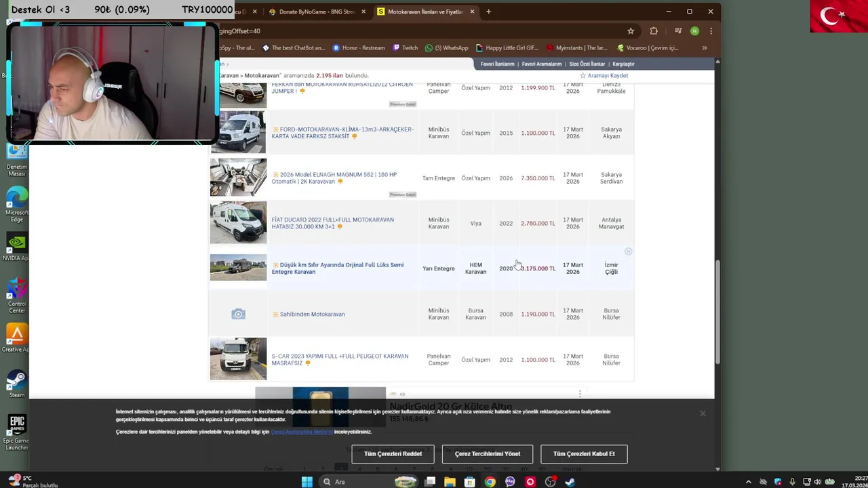868x488 pixels.
Task: Open the Myinstants bookmark
Action: pos(576,48)
